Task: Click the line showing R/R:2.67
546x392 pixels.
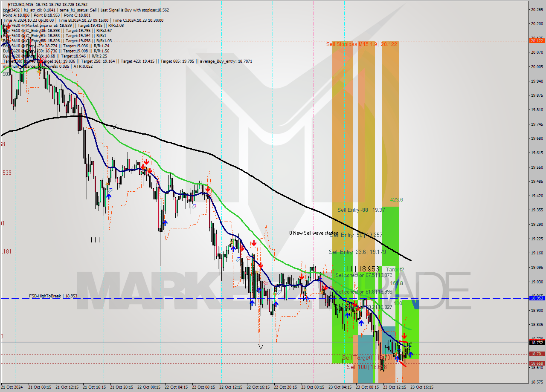Action: click(57, 30)
